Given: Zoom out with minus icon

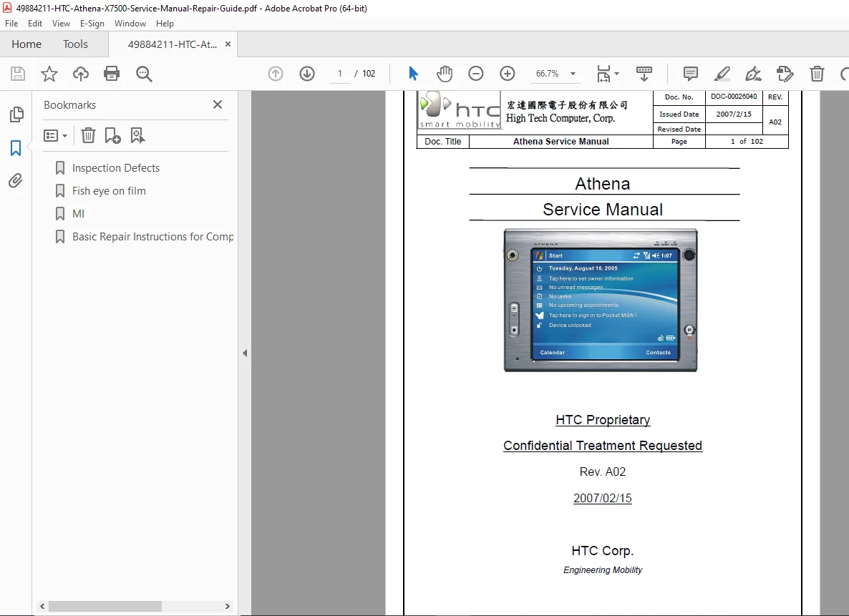Looking at the screenshot, I should click(476, 74).
